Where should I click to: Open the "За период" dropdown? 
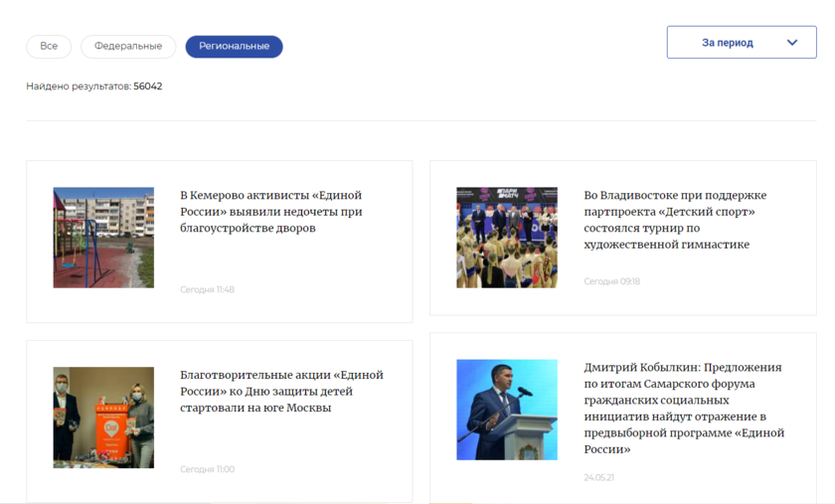pos(741,43)
